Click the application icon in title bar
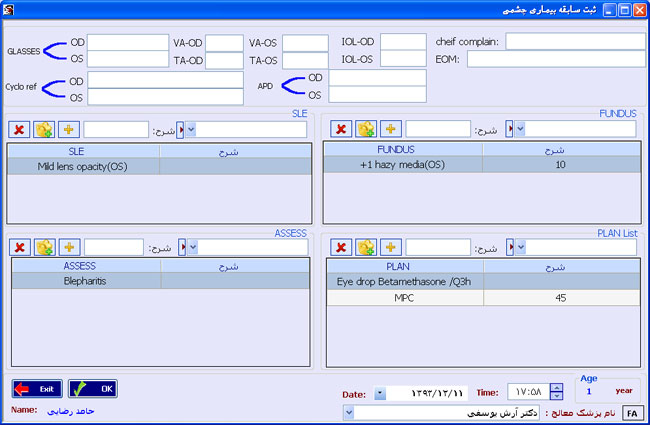This screenshot has width=650, height=425. pos(8,9)
